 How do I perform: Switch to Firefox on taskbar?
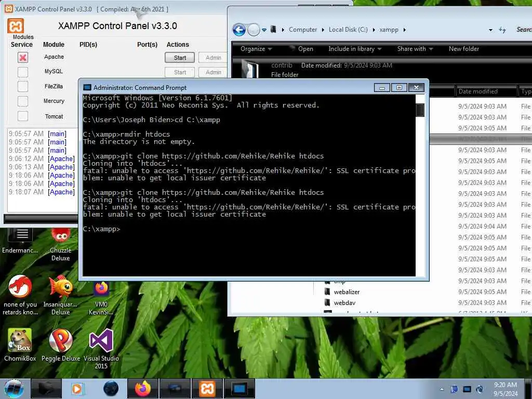(143, 389)
